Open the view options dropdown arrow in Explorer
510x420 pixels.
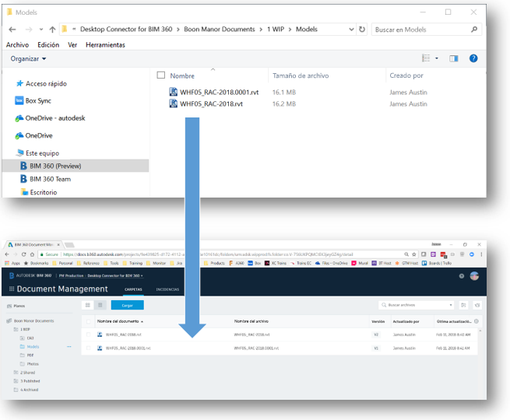point(437,58)
